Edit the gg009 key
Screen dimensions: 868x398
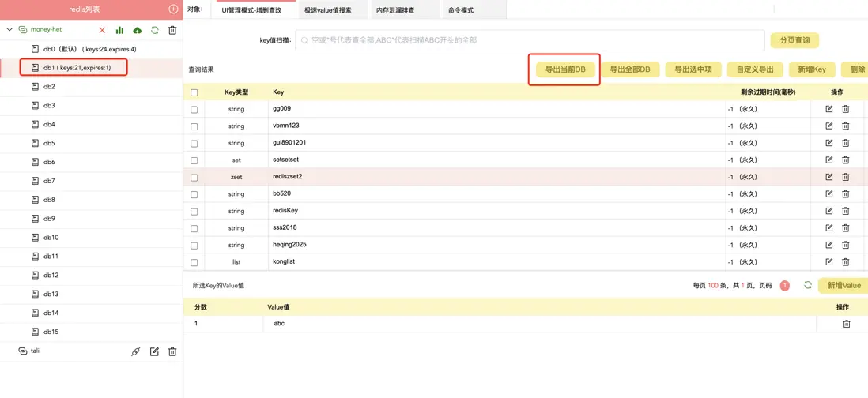coord(828,110)
